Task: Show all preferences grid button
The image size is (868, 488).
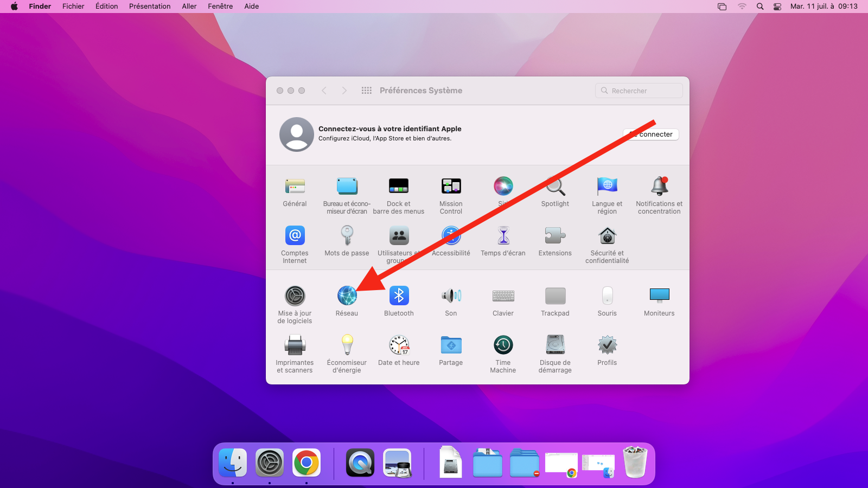Action: pos(367,91)
